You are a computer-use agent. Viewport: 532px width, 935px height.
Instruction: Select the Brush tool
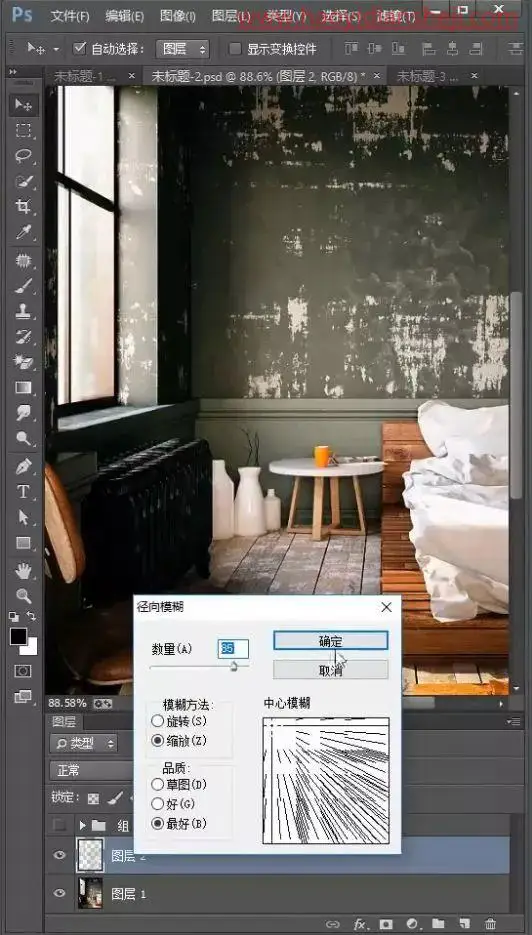(23, 286)
